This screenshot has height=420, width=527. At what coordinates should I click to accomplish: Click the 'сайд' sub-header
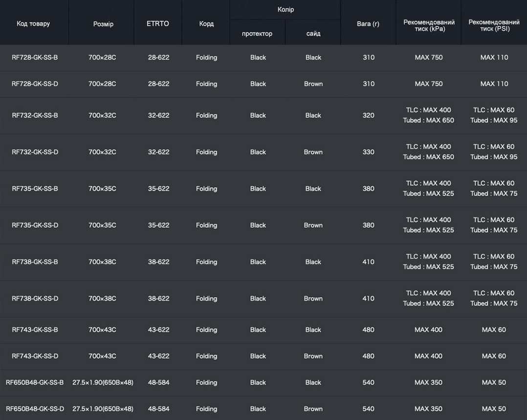(313, 34)
